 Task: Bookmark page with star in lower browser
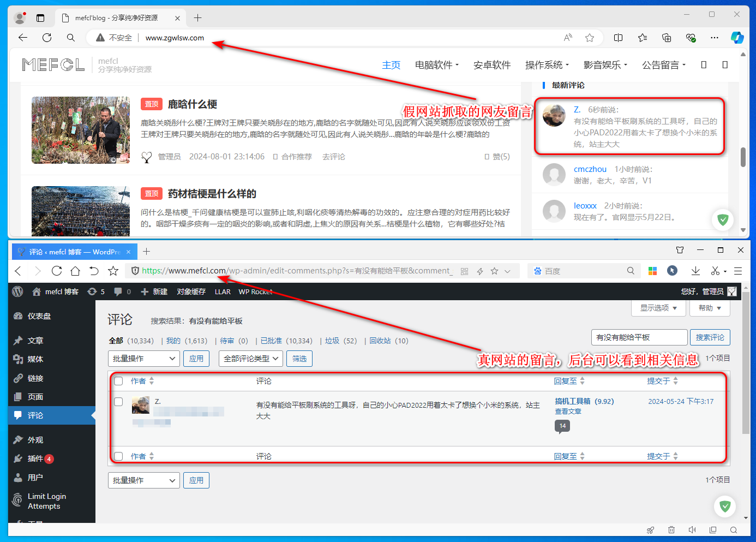[113, 271]
